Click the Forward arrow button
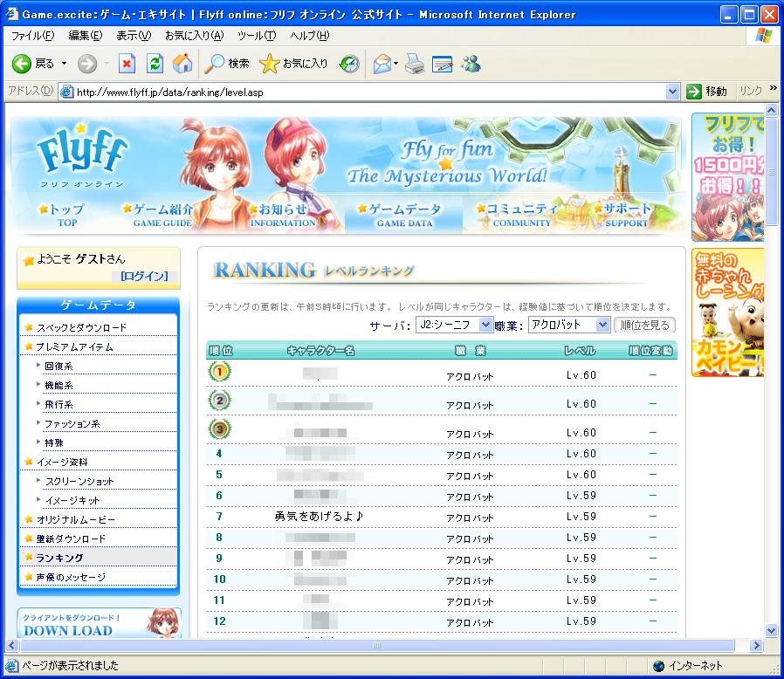 pos(87,64)
